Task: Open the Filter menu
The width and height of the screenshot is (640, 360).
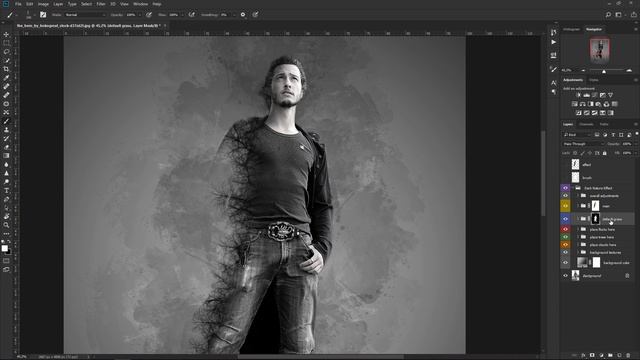Action: (101, 4)
